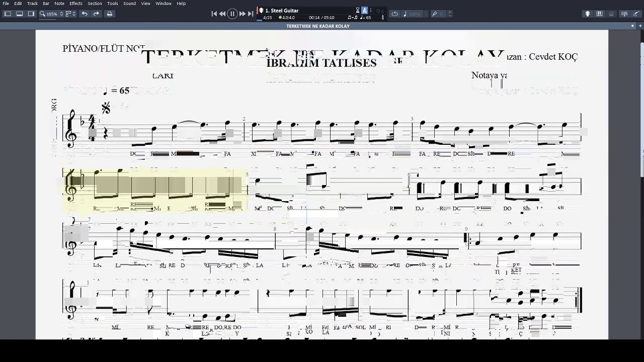Open the Tools menu
The width and height of the screenshot is (644, 362).
tap(113, 4)
